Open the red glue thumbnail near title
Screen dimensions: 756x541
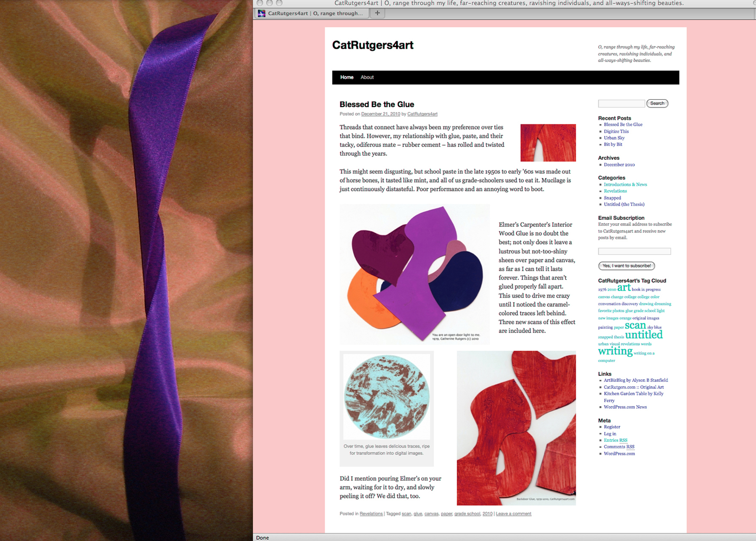[x=548, y=143]
